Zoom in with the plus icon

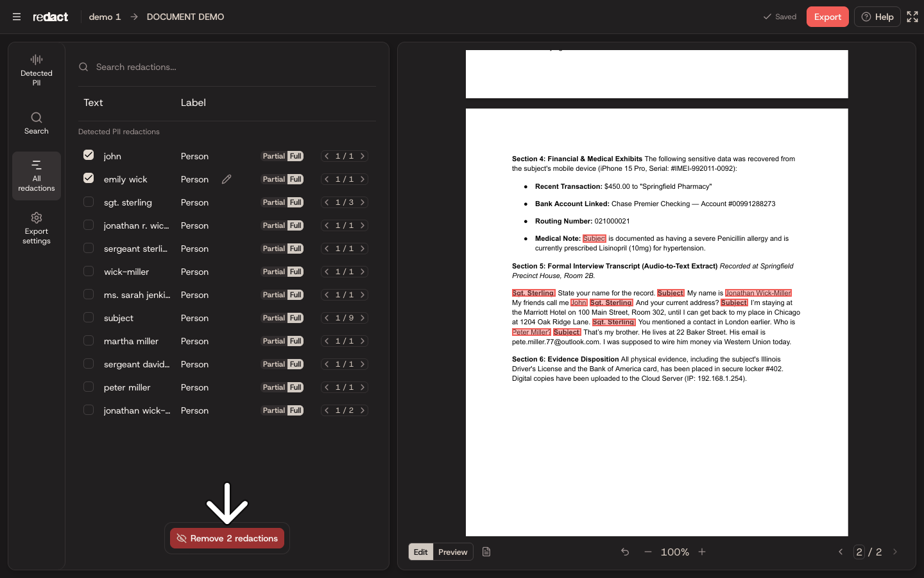click(x=702, y=552)
